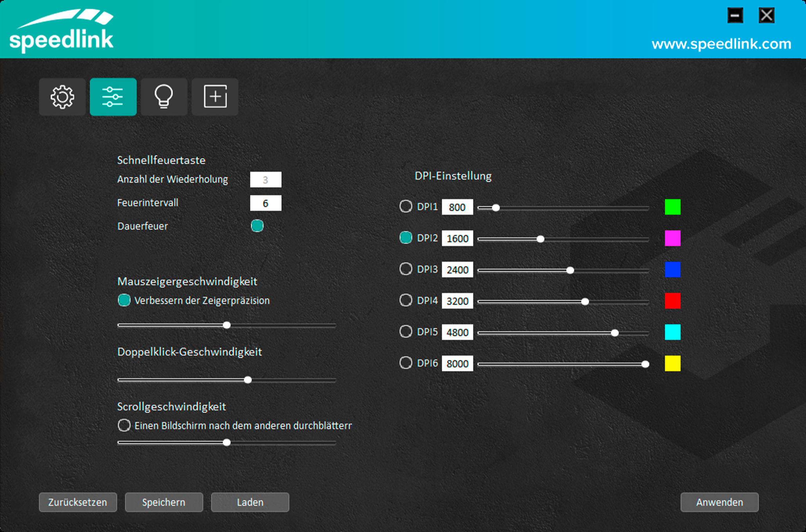Click the Speichern button

pyautogui.click(x=164, y=502)
